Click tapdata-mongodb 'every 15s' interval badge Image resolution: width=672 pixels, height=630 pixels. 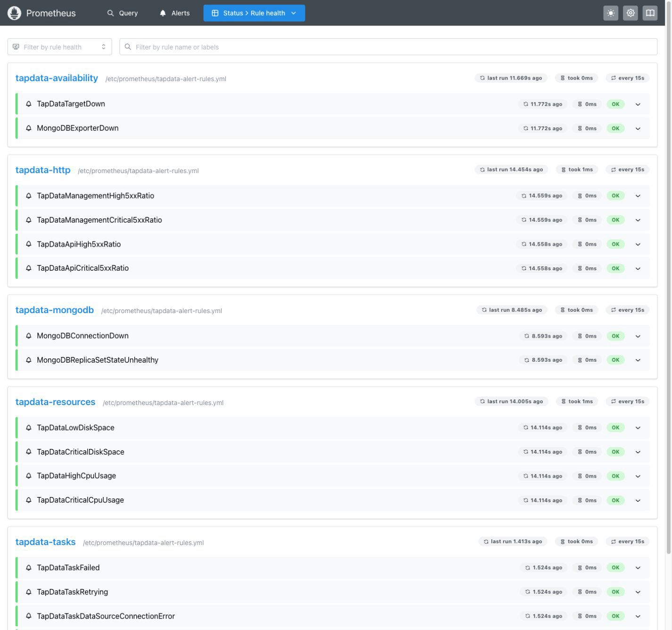click(628, 310)
